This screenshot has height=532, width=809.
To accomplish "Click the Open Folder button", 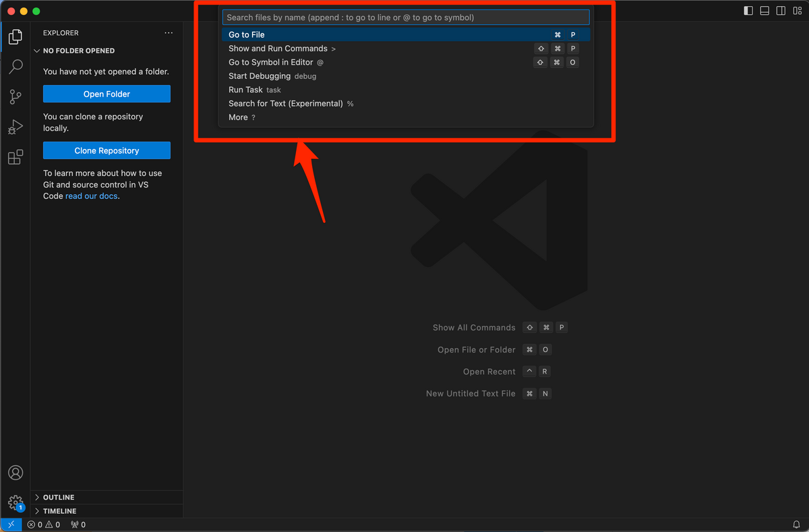I will (107, 94).
